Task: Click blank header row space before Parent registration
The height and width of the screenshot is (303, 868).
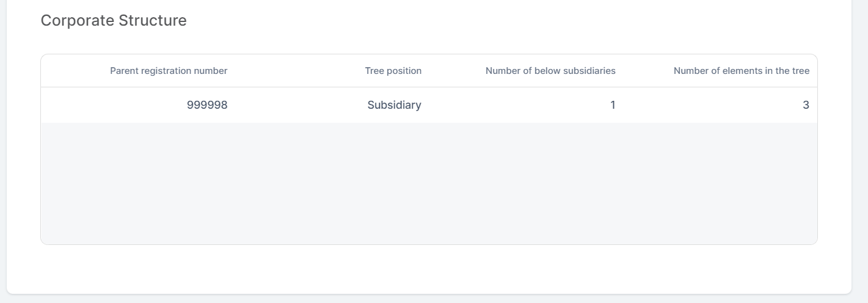Action: click(x=73, y=71)
